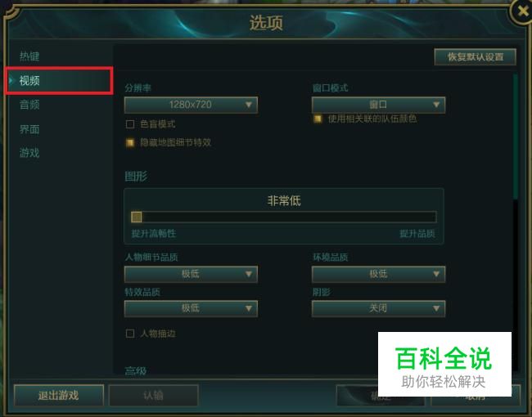
Task: Click the 阴影 dropdown arrow icon
Action: pos(436,308)
